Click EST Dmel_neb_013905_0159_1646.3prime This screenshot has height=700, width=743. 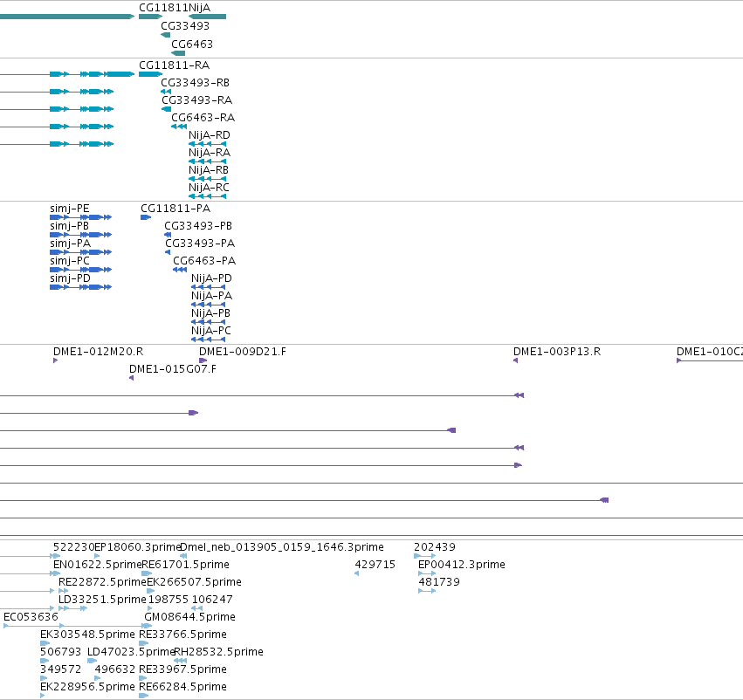(x=282, y=547)
